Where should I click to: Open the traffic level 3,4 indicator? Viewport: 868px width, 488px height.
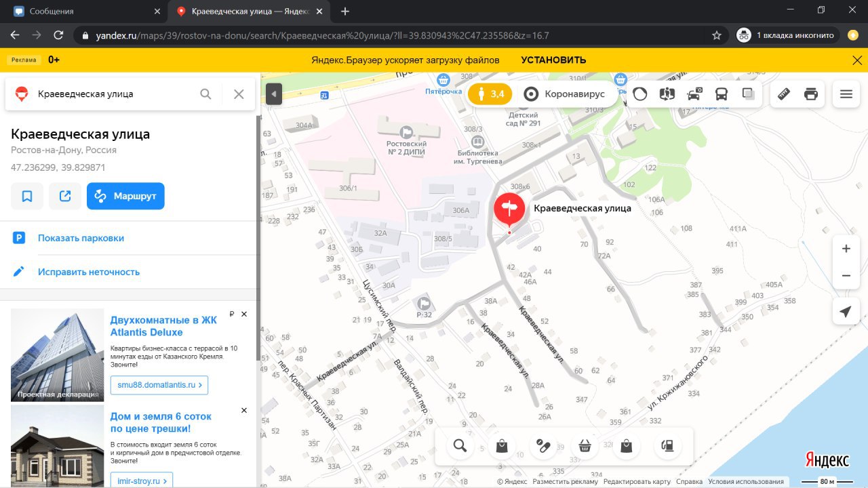pos(490,94)
